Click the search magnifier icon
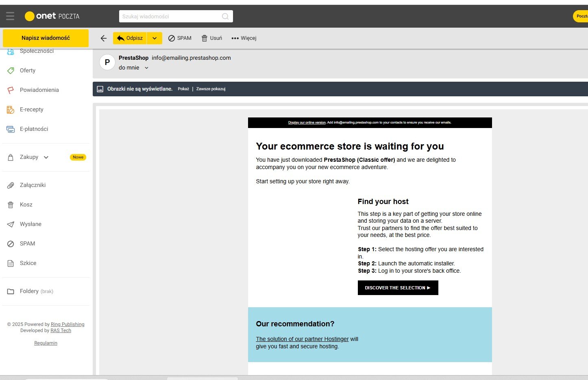 225,16
